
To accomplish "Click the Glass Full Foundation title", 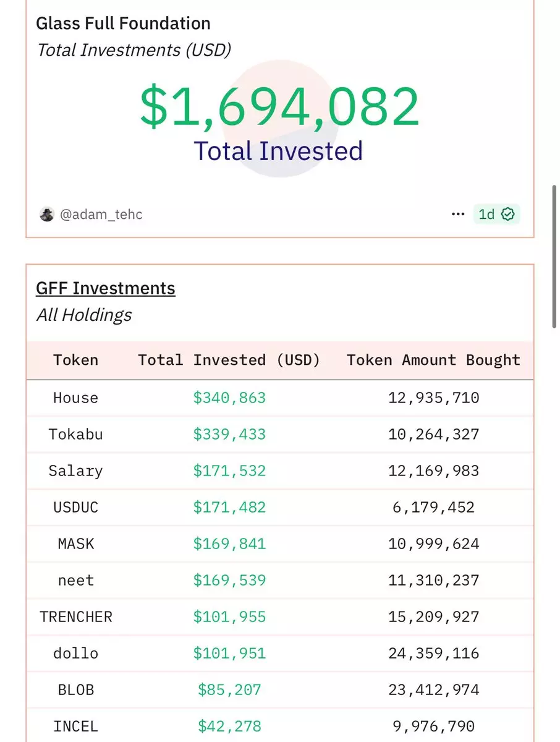I will [x=123, y=23].
